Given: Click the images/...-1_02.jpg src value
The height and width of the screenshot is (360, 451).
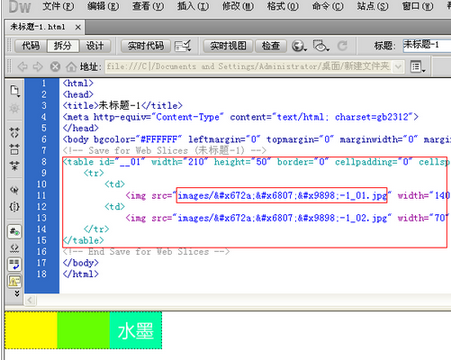Looking at the screenshot, I should 282,218.
